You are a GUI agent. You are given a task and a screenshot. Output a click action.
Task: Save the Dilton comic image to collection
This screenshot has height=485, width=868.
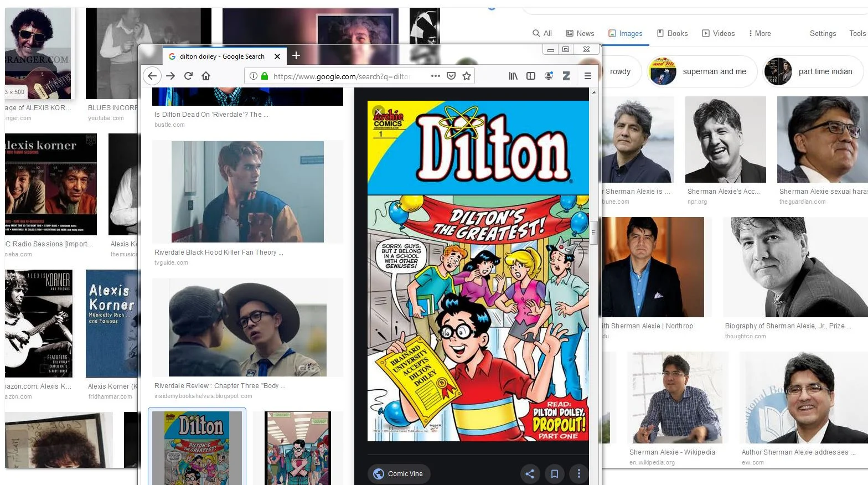[554, 474]
